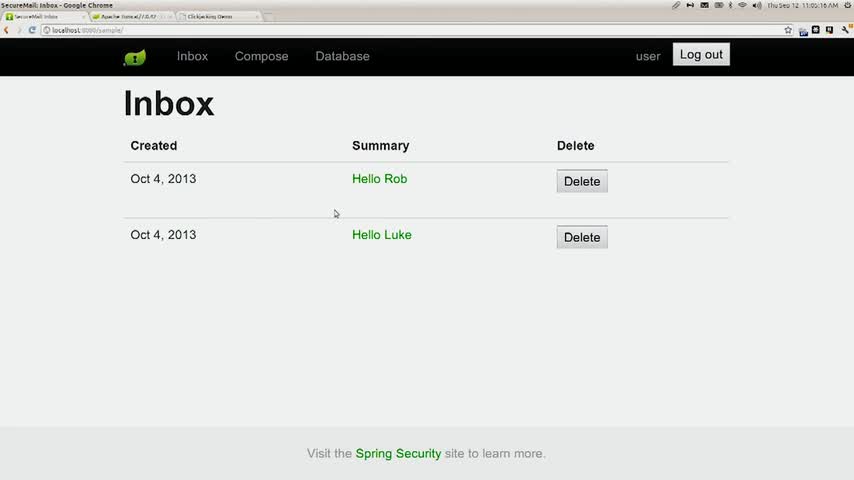Open the Bluetooth indicator menu
Image resolution: width=854 pixels, height=480 pixels.
(730, 5)
